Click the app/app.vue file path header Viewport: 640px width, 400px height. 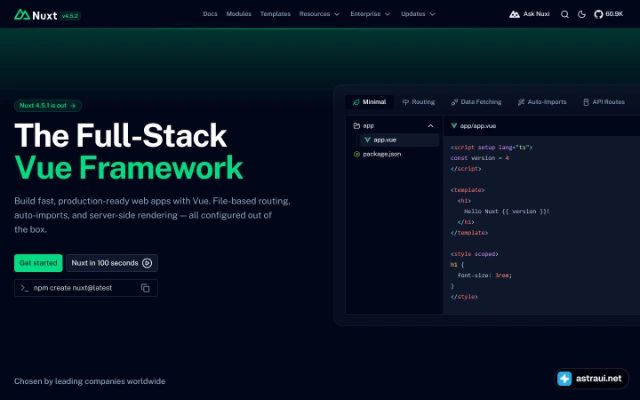478,126
